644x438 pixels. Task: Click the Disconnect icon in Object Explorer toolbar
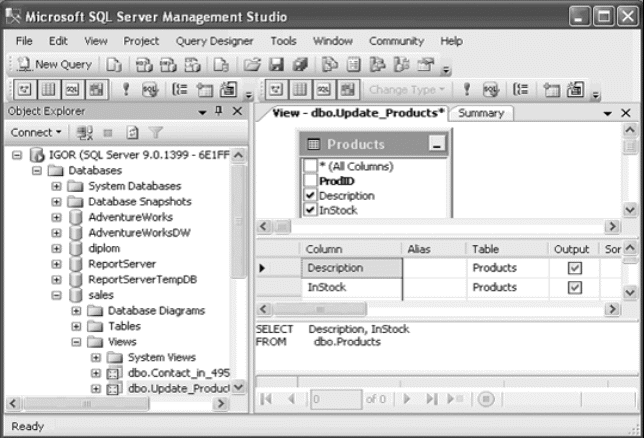(85, 133)
